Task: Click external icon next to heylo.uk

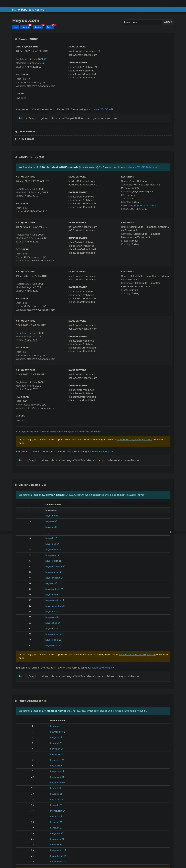Action: point(61,726)
